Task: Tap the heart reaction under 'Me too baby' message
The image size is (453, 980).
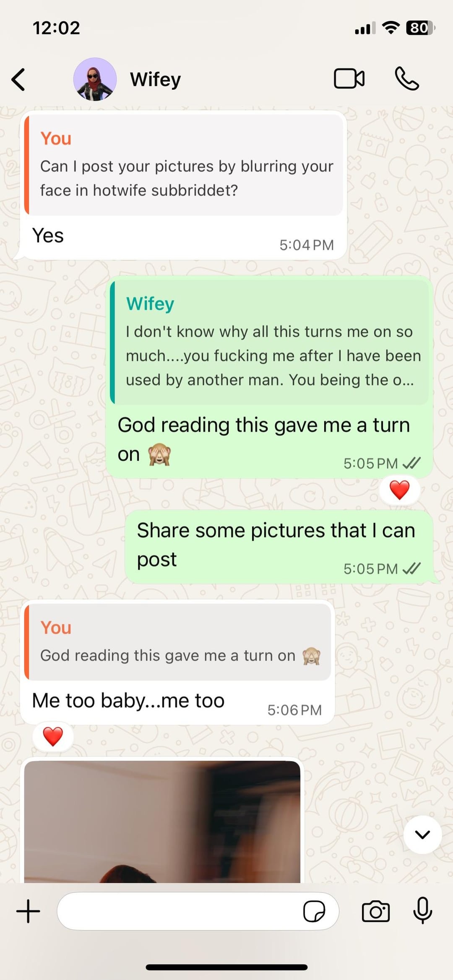Action: pos(53,736)
